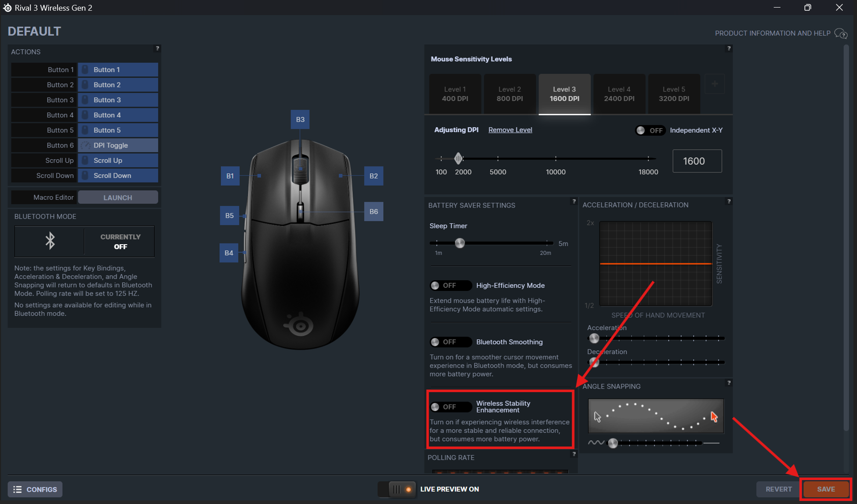Select the B3 marker on mouse diagram

pos(300,120)
